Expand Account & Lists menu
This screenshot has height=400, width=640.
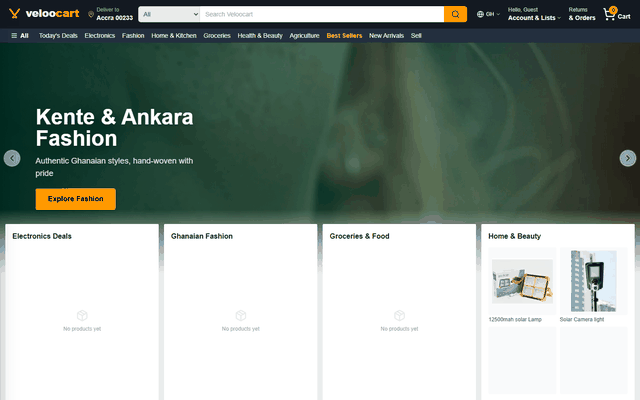534,14
